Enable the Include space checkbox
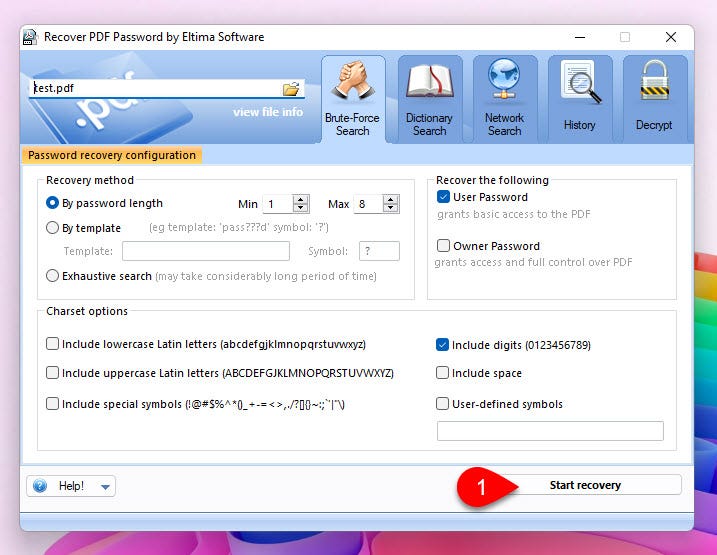Viewport: 717px width, 555px height. tap(442, 373)
